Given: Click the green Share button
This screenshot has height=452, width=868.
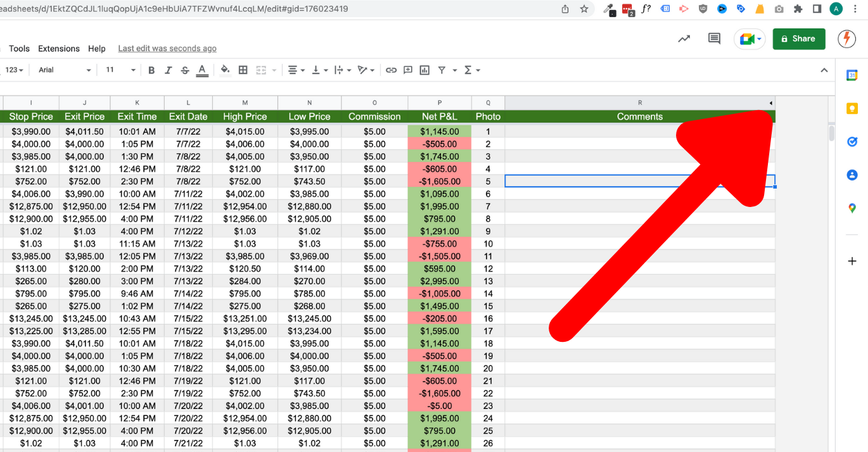Looking at the screenshot, I should pyautogui.click(x=798, y=39).
